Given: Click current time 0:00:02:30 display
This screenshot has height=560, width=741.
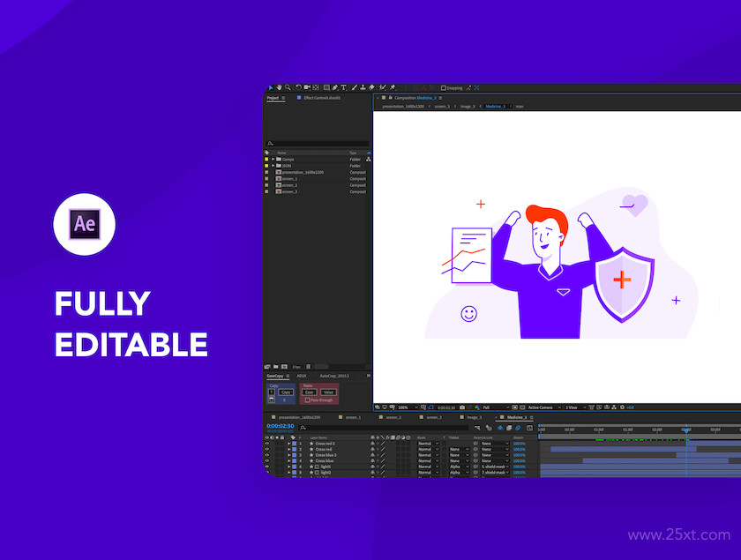Looking at the screenshot, I should tap(281, 426).
